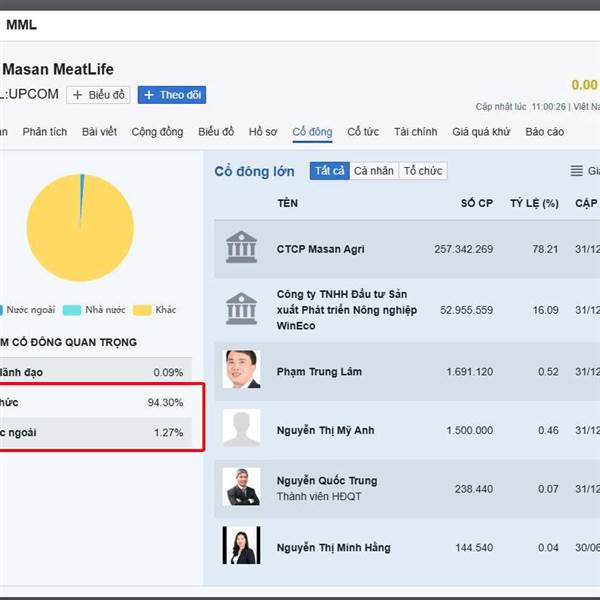600x600 pixels.
Task: Click share count 1.500.000
Action: click(470, 430)
